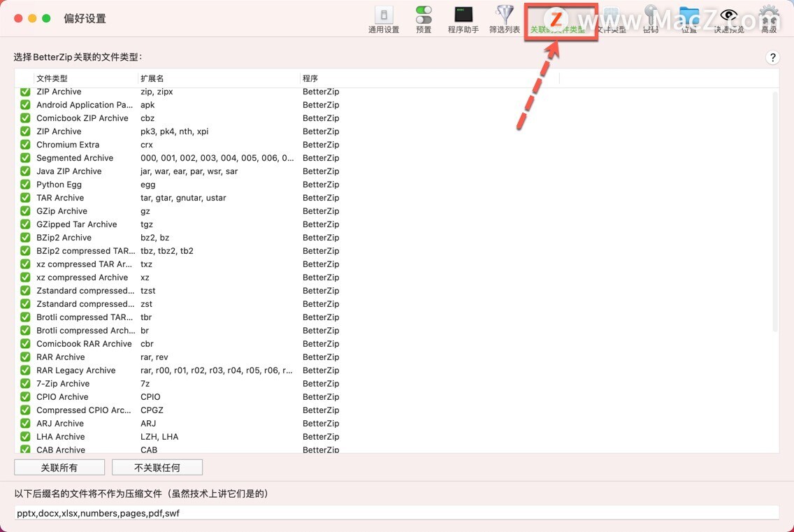Click the 关联所有 button
This screenshot has height=532, width=794.
59,468
